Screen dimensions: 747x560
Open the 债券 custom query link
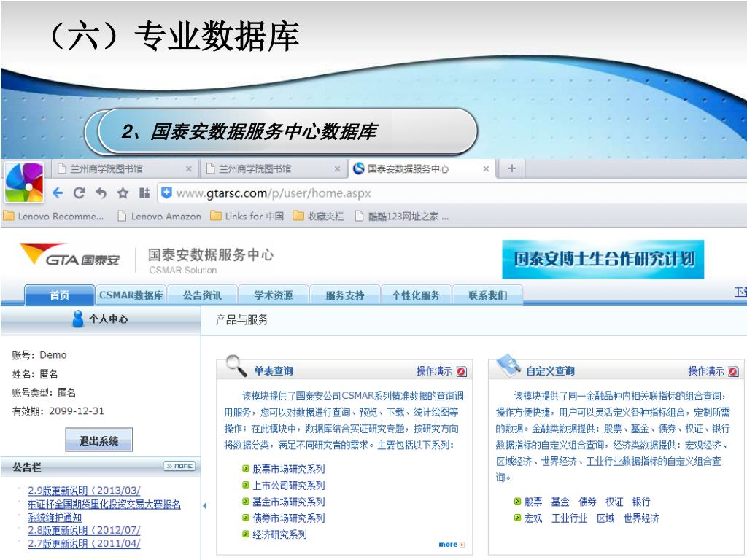(x=587, y=502)
